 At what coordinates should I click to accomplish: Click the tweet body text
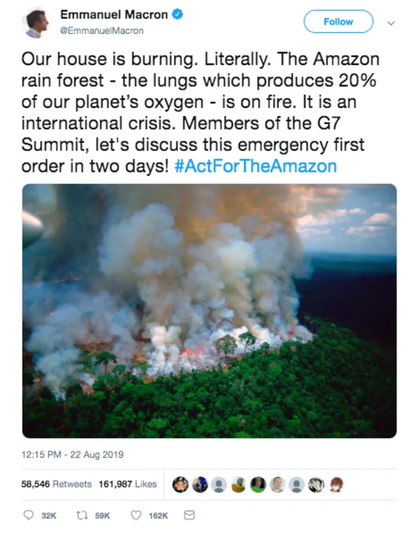200,112
